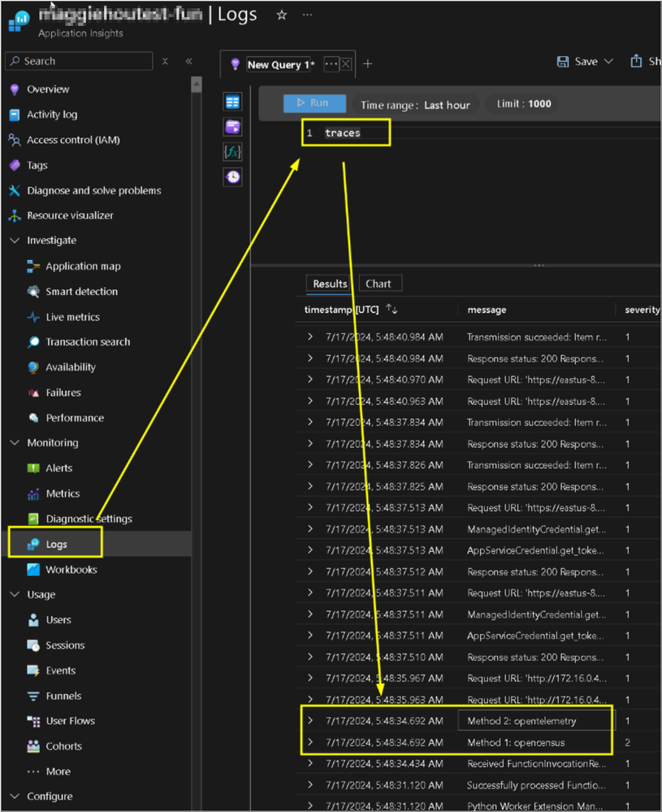Screen dimensions: 662x812
Task: Open the Overview page icon
Action: 15,89
